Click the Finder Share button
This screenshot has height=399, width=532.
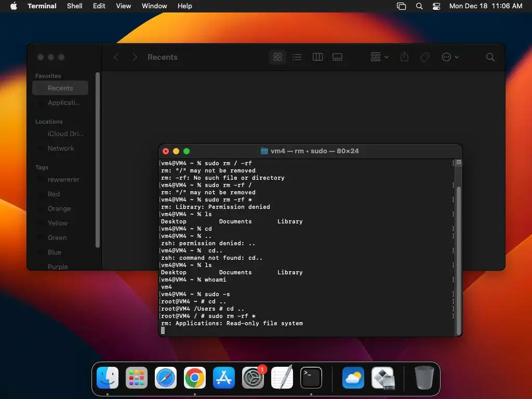click(404, 57)
